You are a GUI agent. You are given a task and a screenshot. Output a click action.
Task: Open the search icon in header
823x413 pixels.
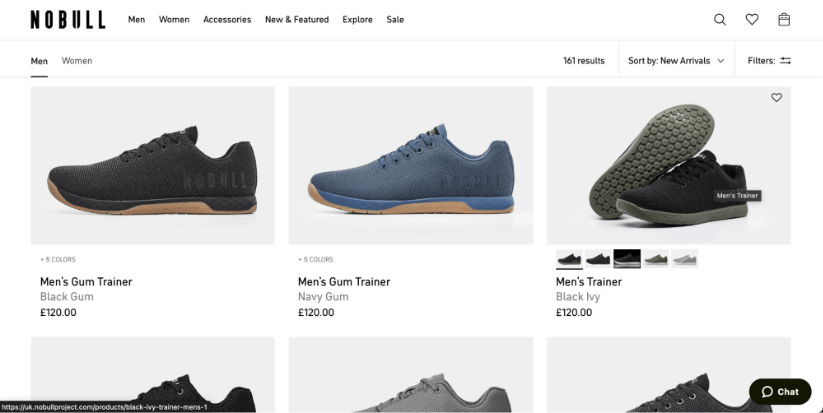click(720, 19)
